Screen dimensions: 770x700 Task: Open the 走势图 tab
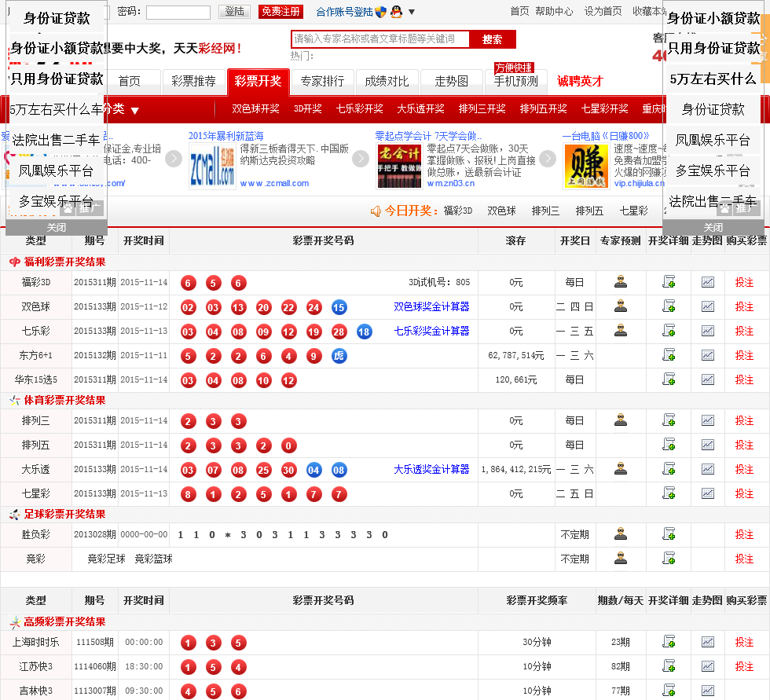[x=451, y=81]
